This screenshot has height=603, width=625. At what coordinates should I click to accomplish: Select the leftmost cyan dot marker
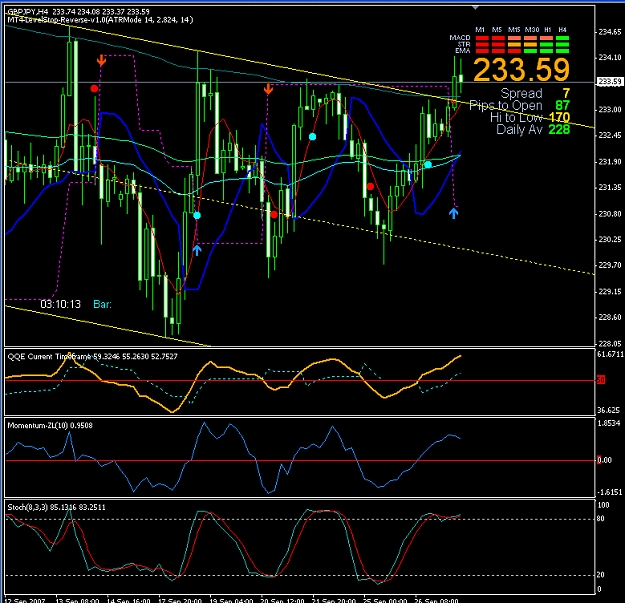(x=197, y=215)
